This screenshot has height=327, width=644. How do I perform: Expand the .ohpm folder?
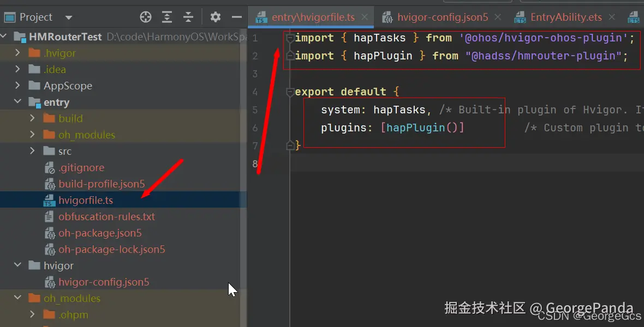(32, 314)
